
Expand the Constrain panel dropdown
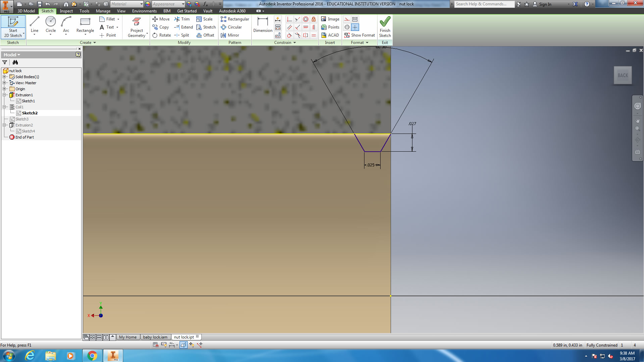pyautogui.click(x=285, y=43)
